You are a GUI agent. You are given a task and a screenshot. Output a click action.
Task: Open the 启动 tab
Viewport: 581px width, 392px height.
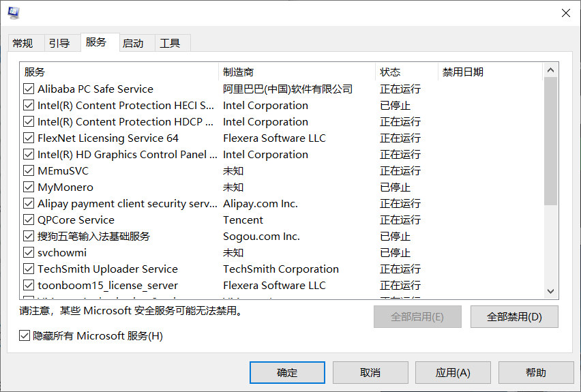pyautogui.click(x=133, y=44)
